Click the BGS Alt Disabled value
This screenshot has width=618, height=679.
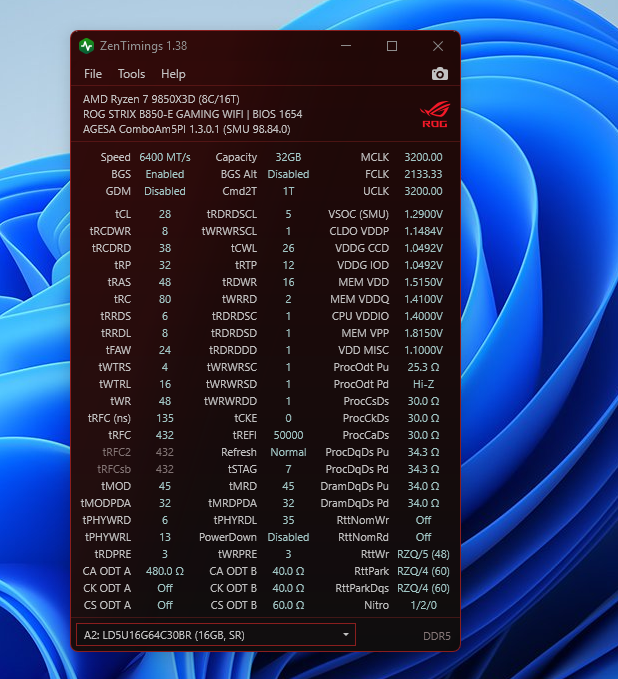tap(288, 174)
